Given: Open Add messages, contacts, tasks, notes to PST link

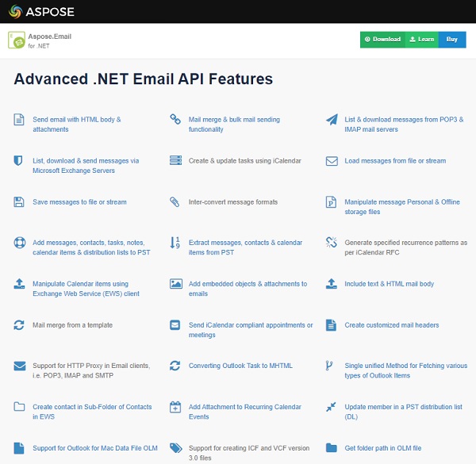Looking at the screenshot, I should tap(91, 247).
